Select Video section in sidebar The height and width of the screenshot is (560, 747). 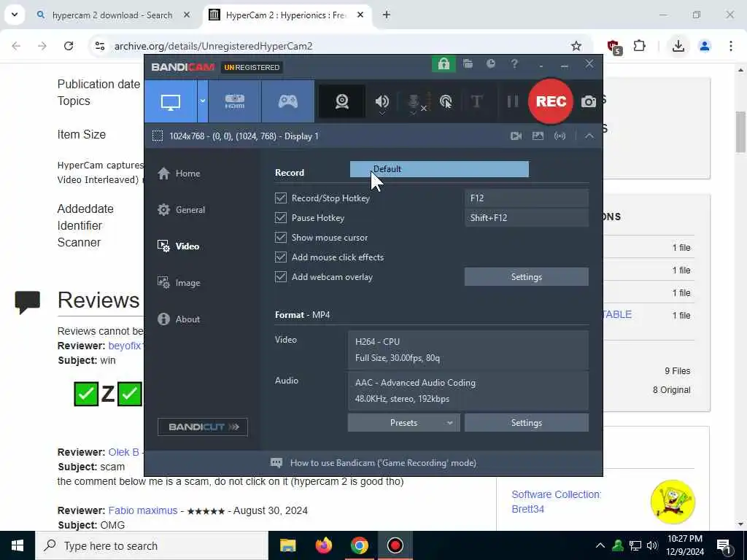coord(179,246)
